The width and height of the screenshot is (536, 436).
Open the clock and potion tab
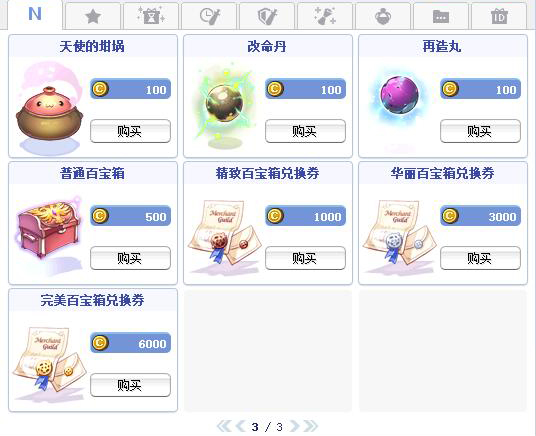coord(209,16)
